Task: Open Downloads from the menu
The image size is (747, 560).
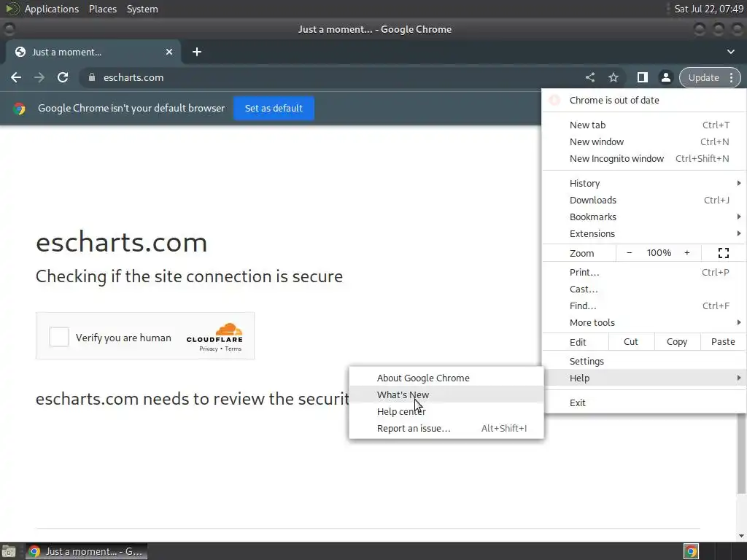Action: [x=644, y=200]
